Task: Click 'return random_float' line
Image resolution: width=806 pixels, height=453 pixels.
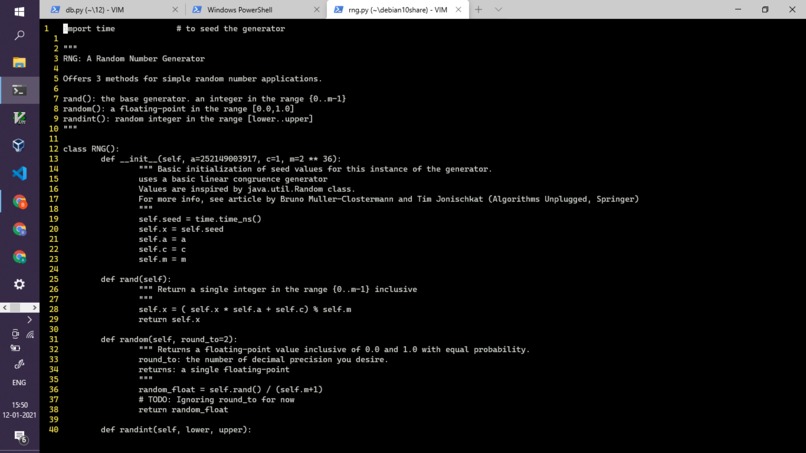Action: (x=183, y=410)
